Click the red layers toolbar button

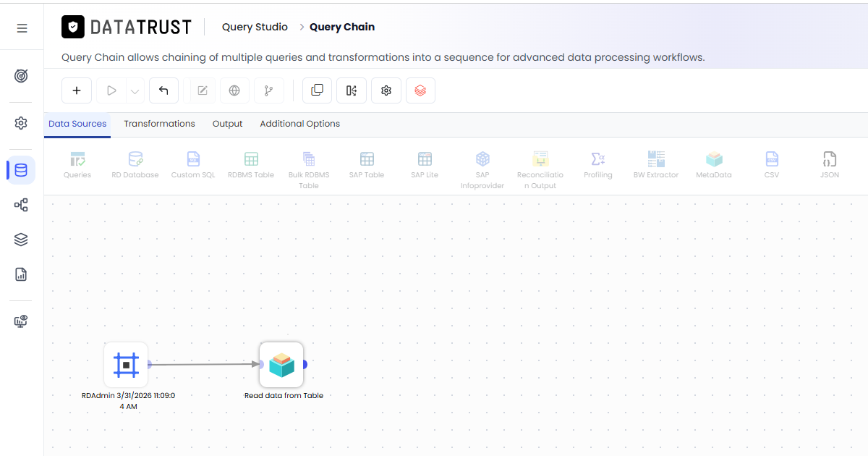[420, 90]
